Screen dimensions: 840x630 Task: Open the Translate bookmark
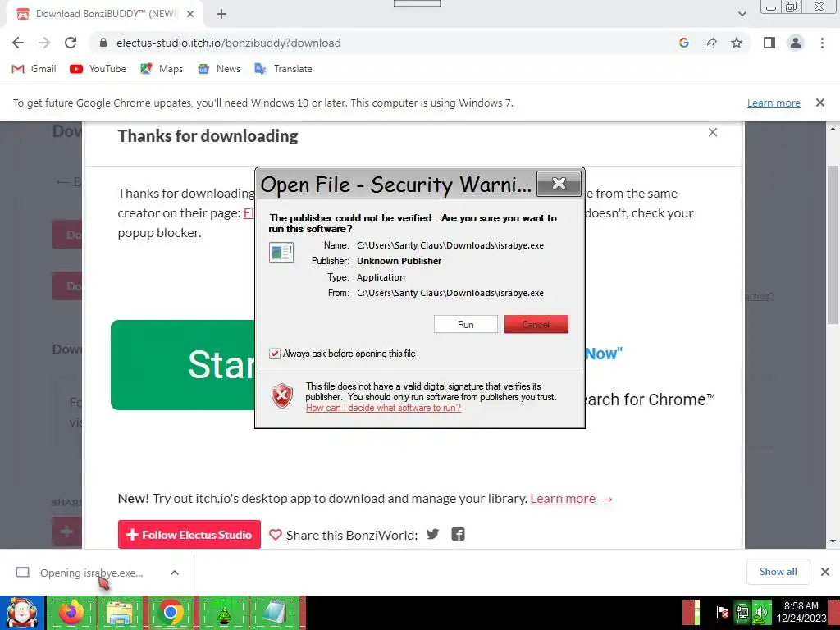[283, 69]
